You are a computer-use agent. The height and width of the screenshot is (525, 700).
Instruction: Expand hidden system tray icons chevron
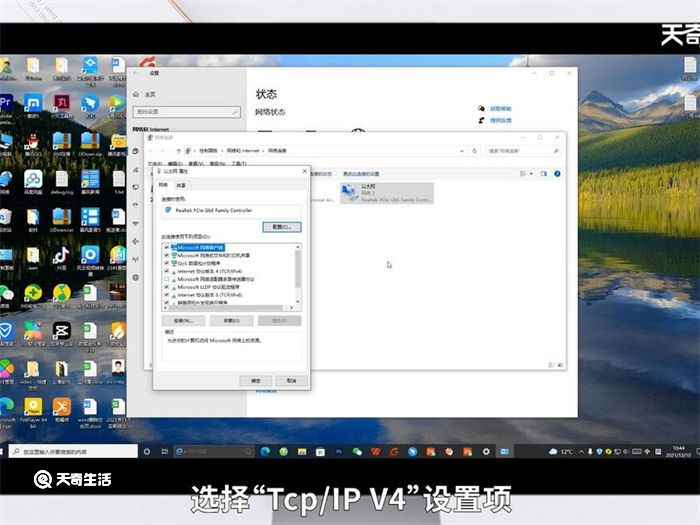(x=581, y=452)
